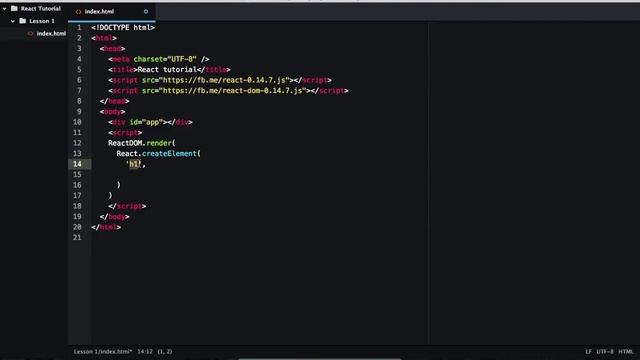Collapse the Lesson 1 folder arrow

tap(13, 21)
